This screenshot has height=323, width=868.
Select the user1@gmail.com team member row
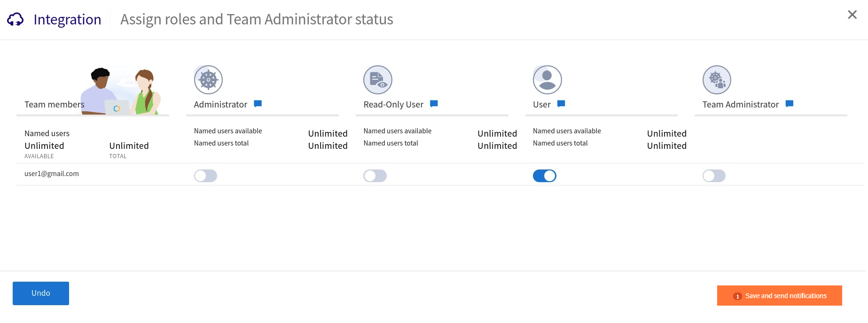coord(52,174)
